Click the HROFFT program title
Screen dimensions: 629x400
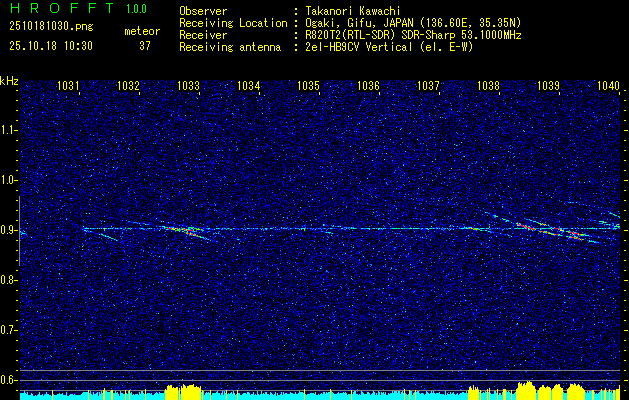(x=62, y=8)
